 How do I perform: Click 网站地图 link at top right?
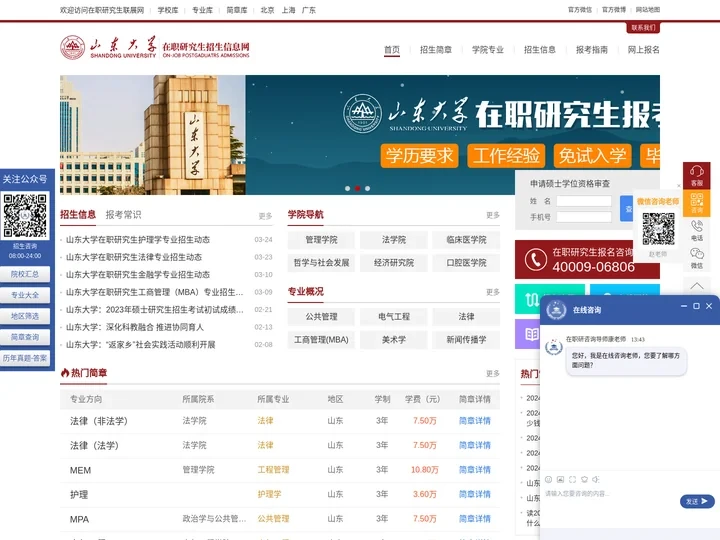(x=648, y=10)
